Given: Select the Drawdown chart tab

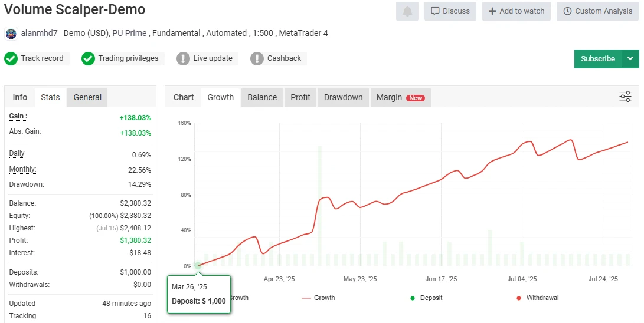Looking at the screenshot, I should click(343, 98).
